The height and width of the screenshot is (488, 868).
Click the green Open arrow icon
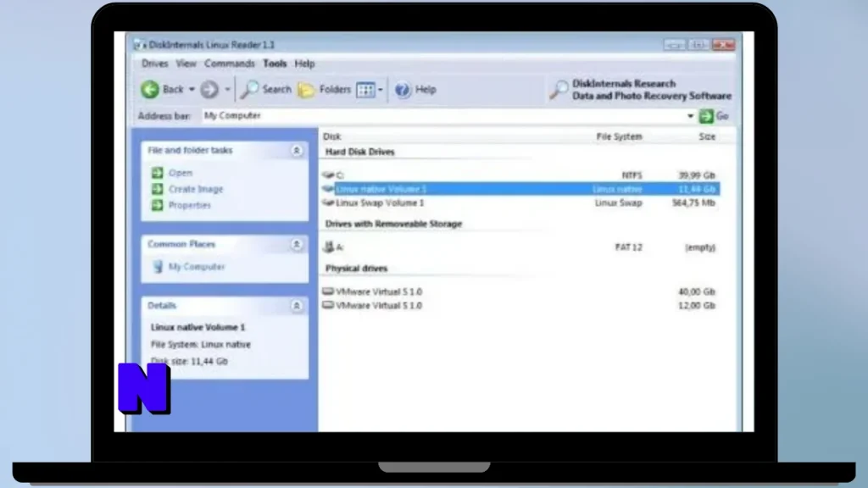157,173
